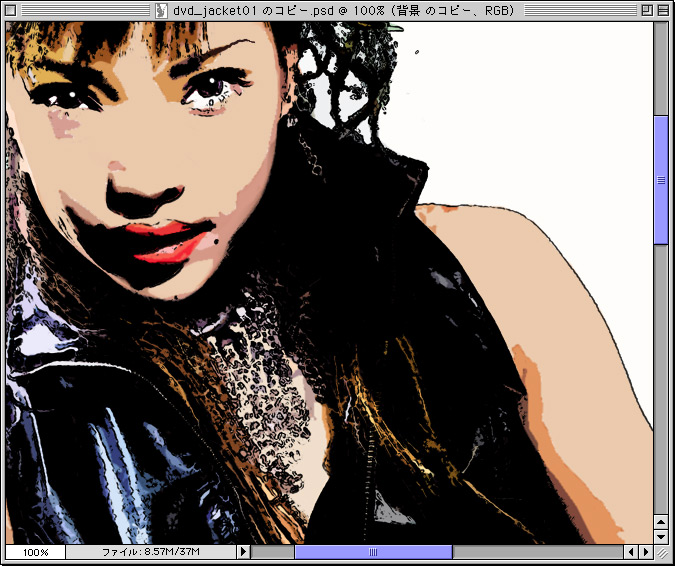Click the document proxy icon in title bar
Screen dimensions: 675x566
[x=163, y=10]
